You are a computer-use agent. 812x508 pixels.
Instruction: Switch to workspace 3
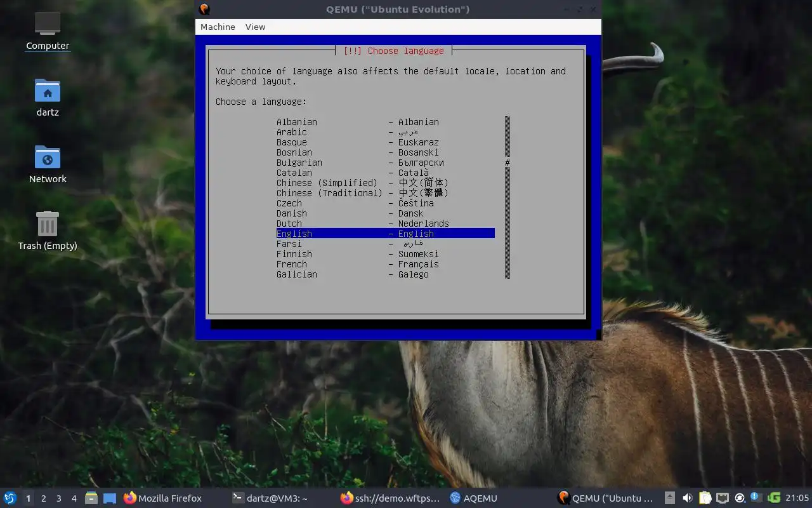click(x=59, y=498)
